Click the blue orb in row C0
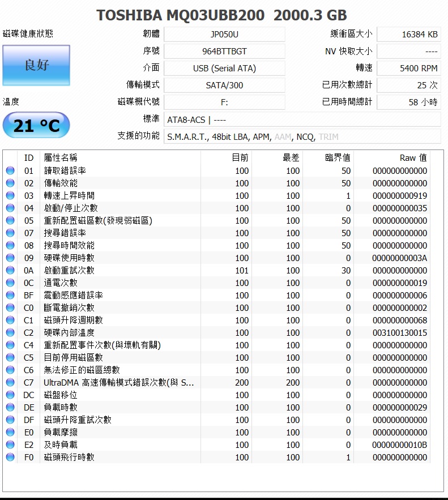This screenshot has width=448, height=500. (x=10, y=307)
